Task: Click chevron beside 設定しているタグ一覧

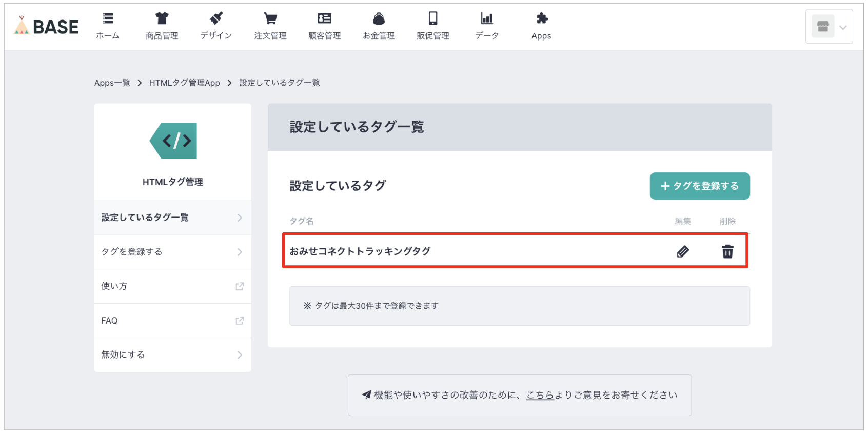Action: (240, 218)
